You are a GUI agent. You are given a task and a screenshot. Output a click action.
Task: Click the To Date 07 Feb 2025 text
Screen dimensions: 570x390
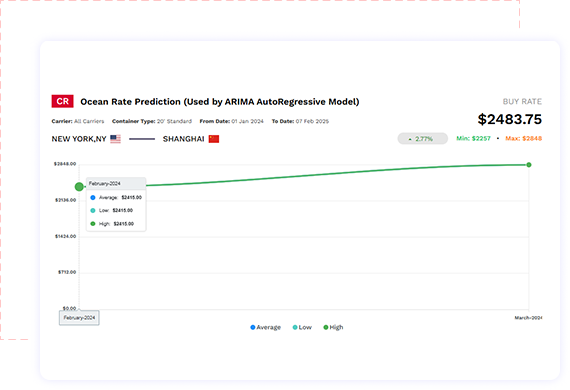click(300, 121)
